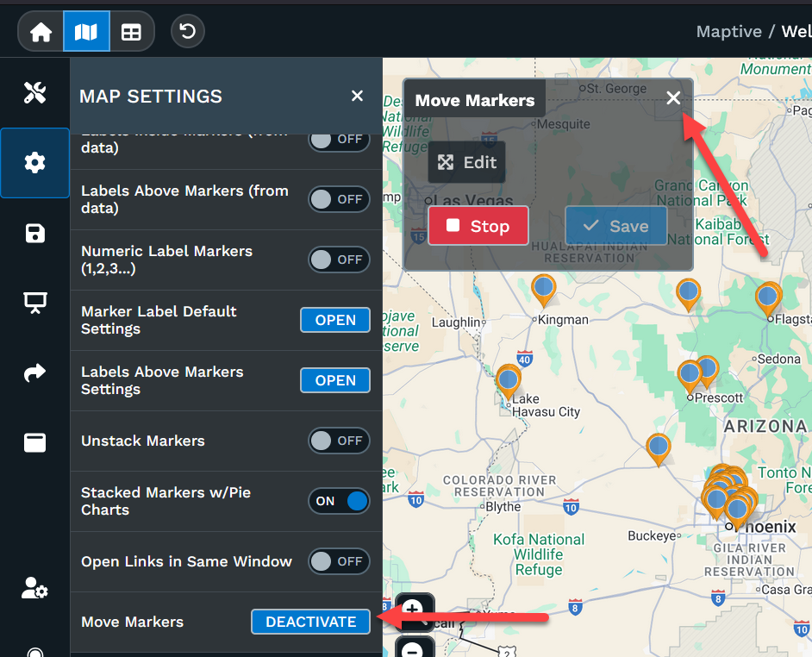The image size is (812, 657).
Task: Switch to the data table view
Action: click(131, 32)
